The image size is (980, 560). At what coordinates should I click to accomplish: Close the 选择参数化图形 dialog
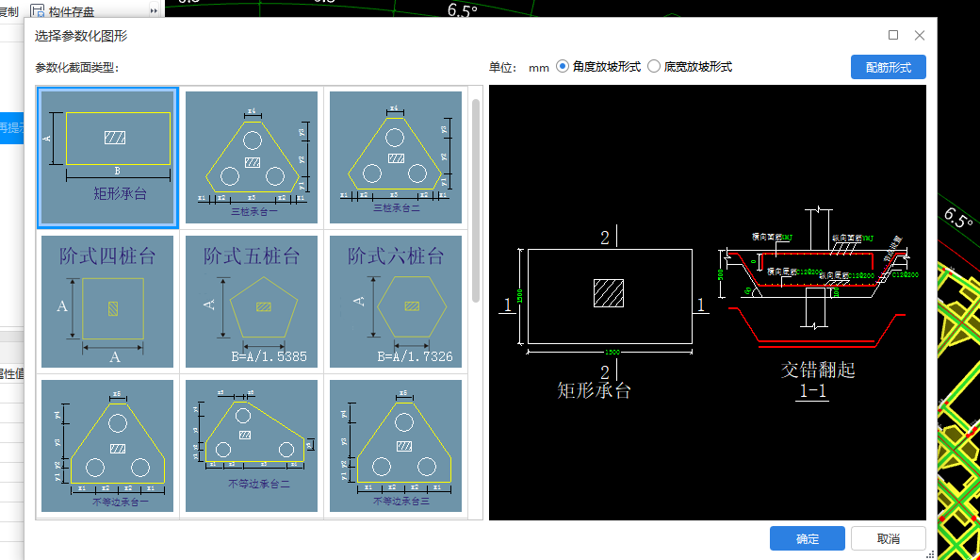click(920, 35)
